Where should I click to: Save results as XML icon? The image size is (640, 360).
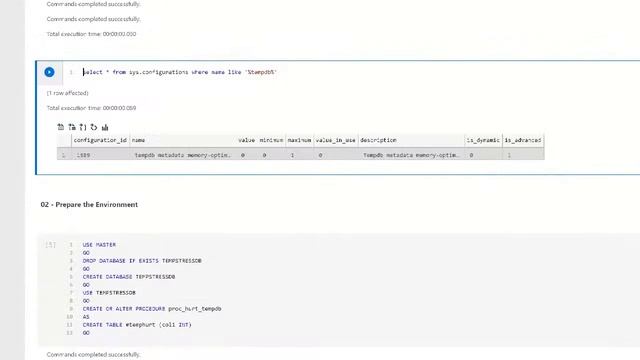pyautogui.click(x=94, y=127)
